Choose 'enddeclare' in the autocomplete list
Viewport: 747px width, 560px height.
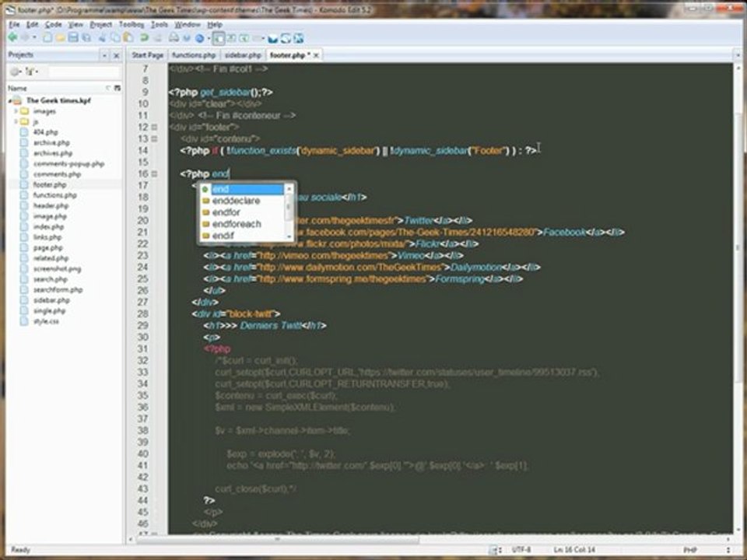[x=242, y=201]
